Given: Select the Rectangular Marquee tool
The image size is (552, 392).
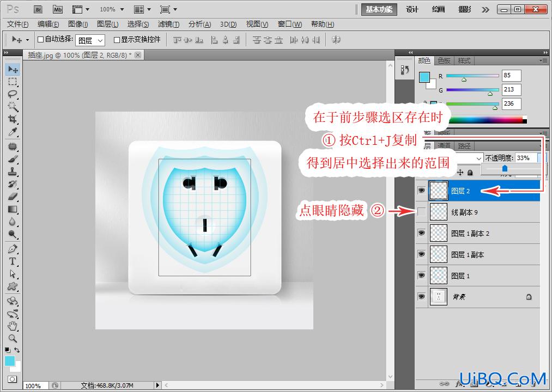Looking at the screenshot, I should click(13, 82).
